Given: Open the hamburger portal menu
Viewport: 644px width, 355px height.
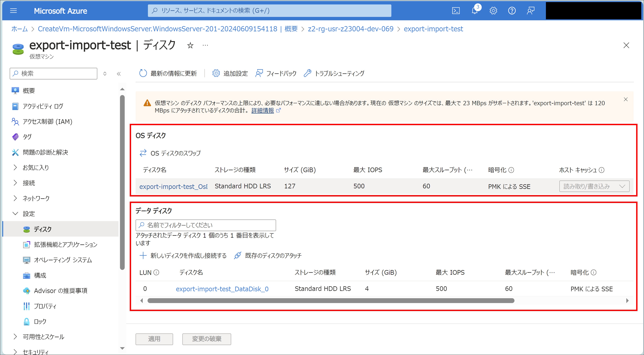Looking at the screenshot, I should 14,11.
